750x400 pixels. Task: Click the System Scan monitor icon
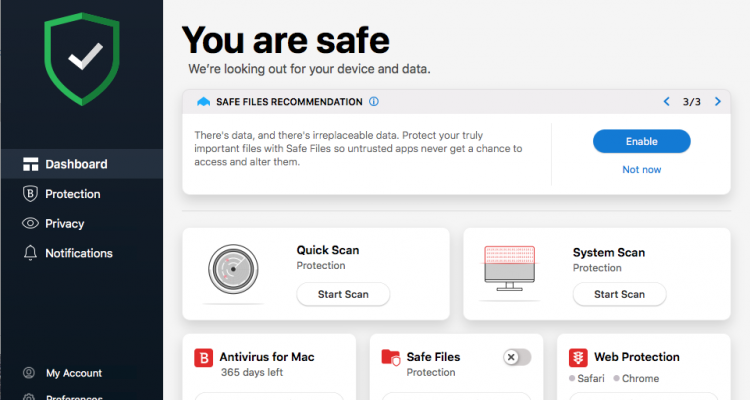coord(509,268)
